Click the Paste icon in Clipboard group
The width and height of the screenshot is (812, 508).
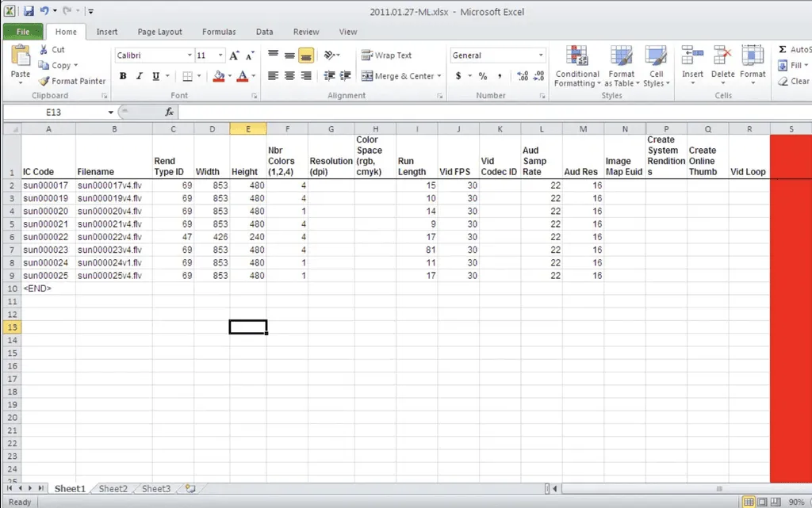pyautogui.click(x=21, y=58)
